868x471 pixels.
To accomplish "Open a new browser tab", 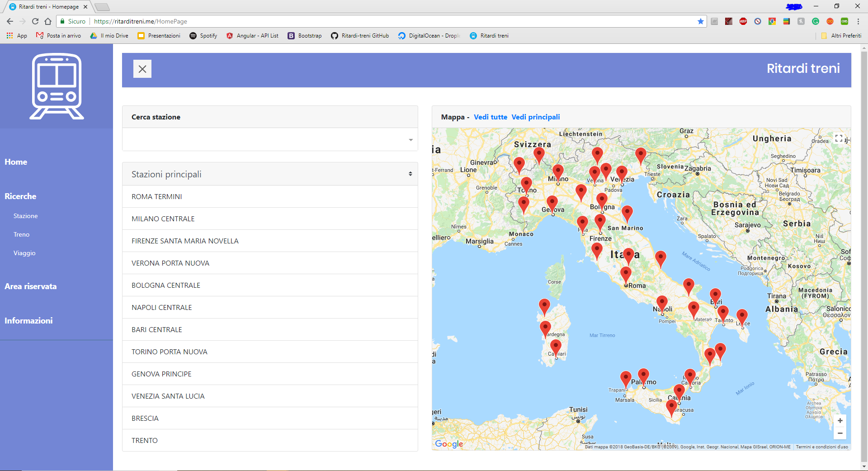I will 102,7.
